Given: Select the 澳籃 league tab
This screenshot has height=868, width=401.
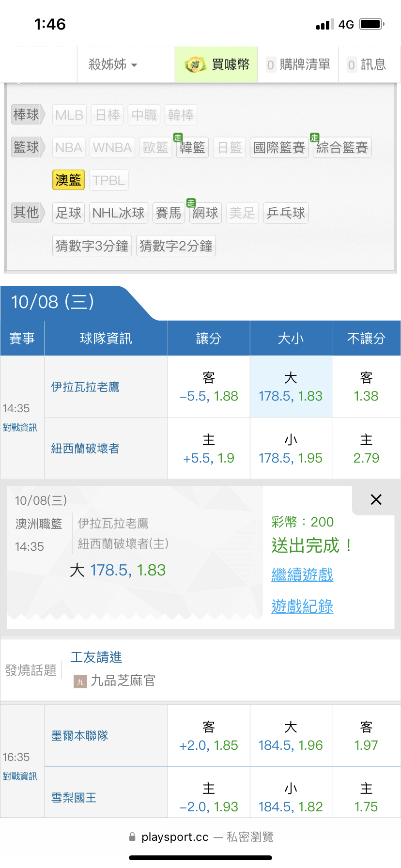Looking at the screenshot, I should pos(68,180).
